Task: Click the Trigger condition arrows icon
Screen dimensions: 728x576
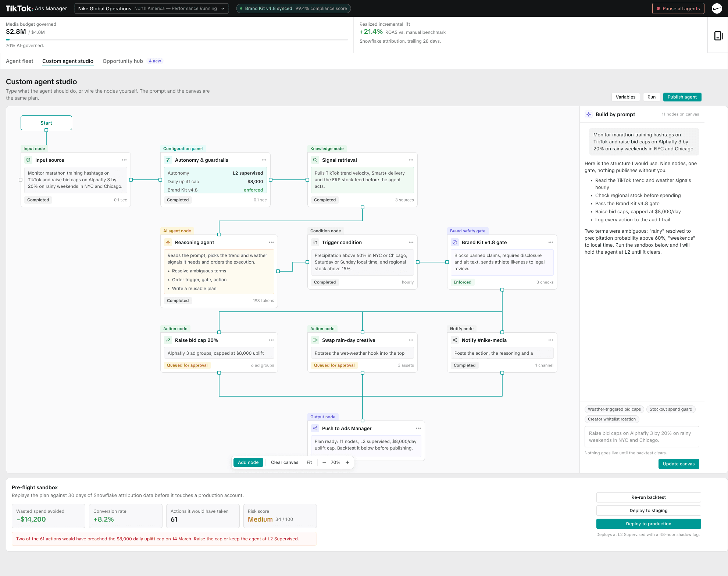Action: (315, 242)
